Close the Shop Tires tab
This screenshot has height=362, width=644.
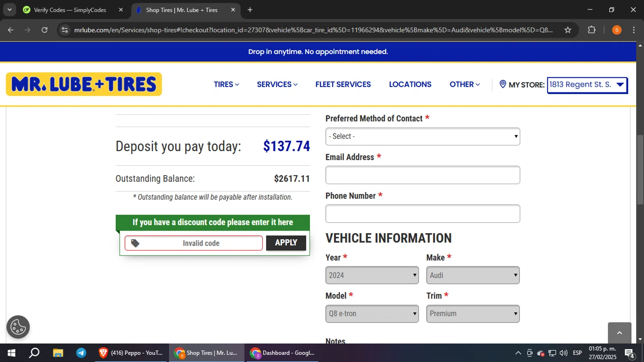tap(233, 10)
